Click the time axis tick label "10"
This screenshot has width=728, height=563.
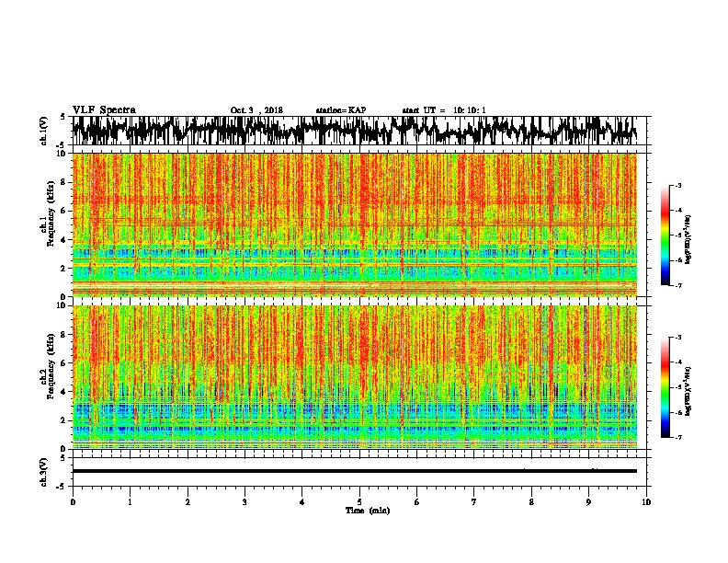pyautogui.click(x=646, y=502)
